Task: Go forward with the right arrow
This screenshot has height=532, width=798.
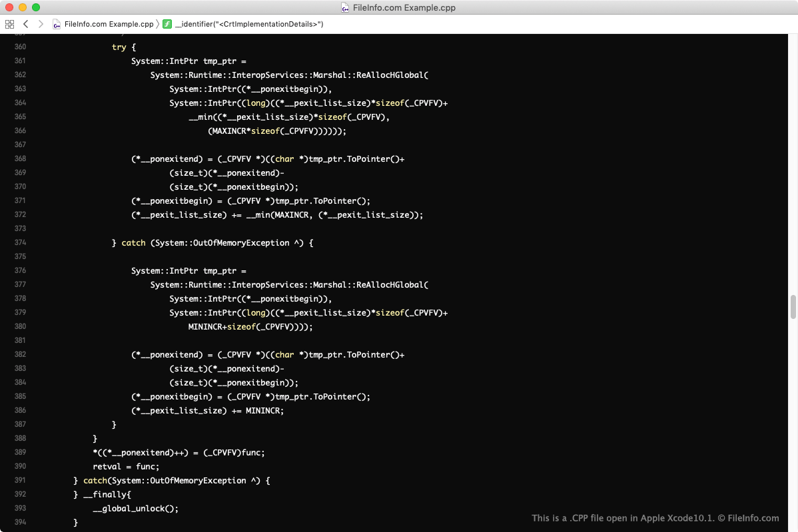Action: [41, 24]
